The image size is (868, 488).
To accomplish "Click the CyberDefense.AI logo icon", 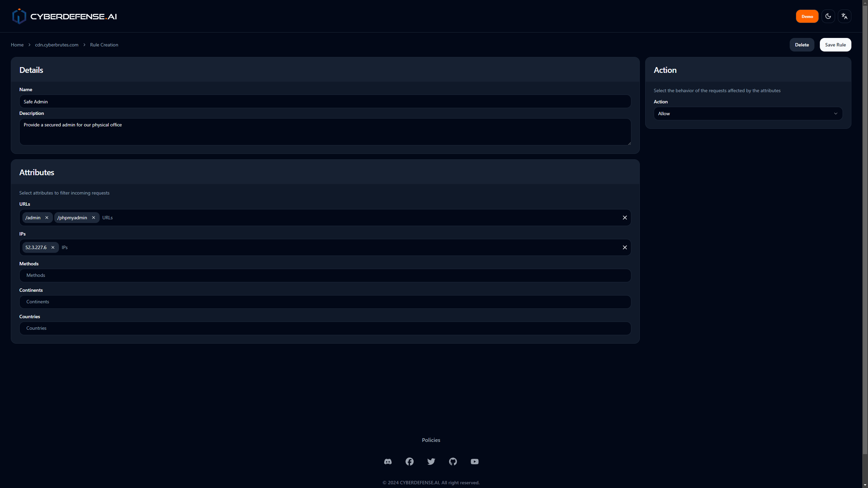I will [19, 16].
